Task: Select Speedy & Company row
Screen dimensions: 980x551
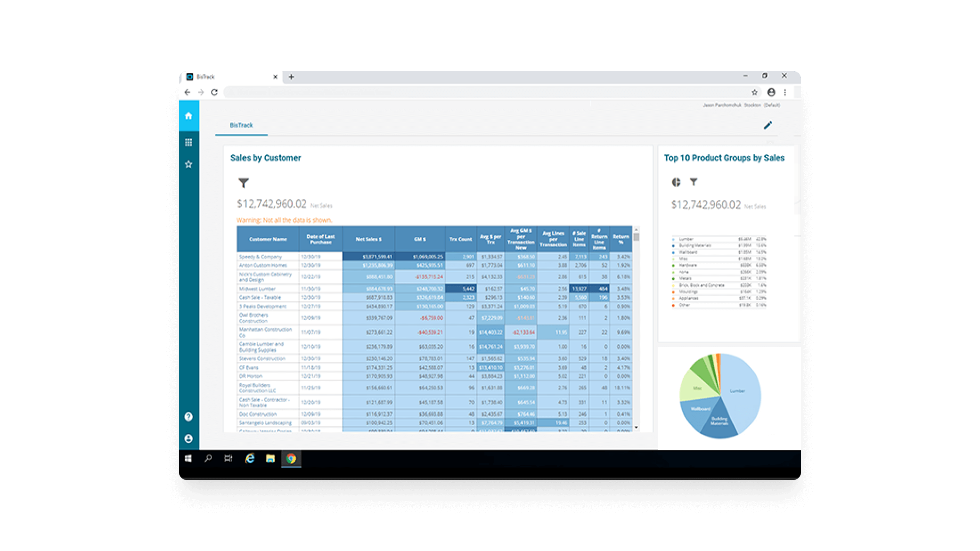Action: [434, 257]
